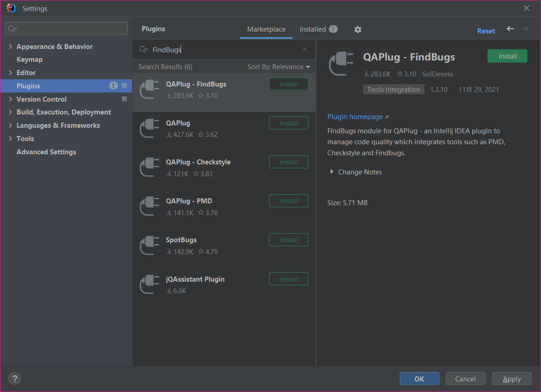Select the SpotBugs search result title

[181, 240]
